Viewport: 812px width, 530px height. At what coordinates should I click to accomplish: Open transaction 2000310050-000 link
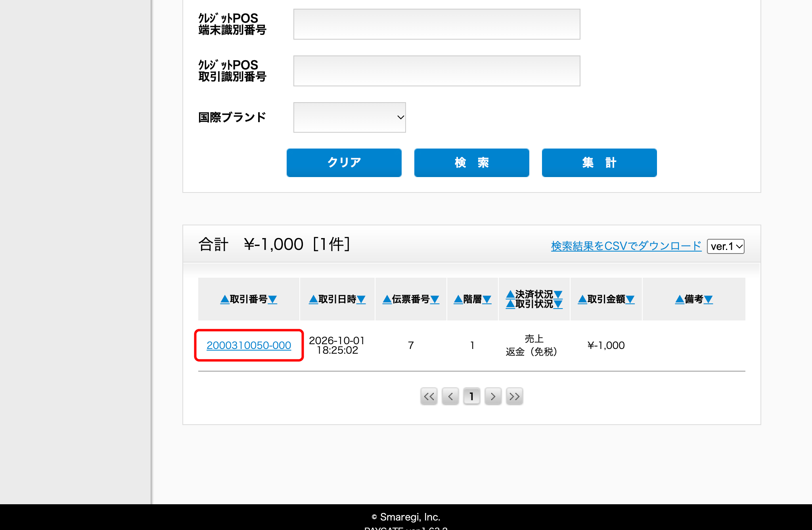pos(249,345)
